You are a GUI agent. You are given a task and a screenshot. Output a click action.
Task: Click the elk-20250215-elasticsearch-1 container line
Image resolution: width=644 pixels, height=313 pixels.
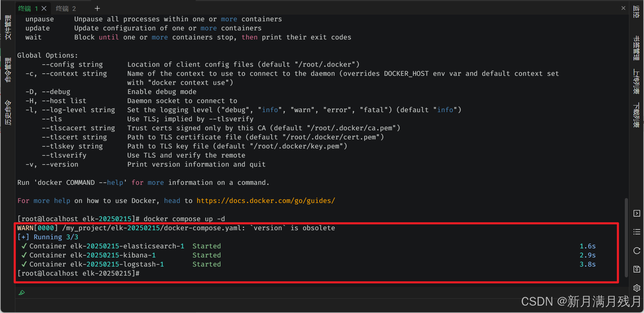point(121,246)
